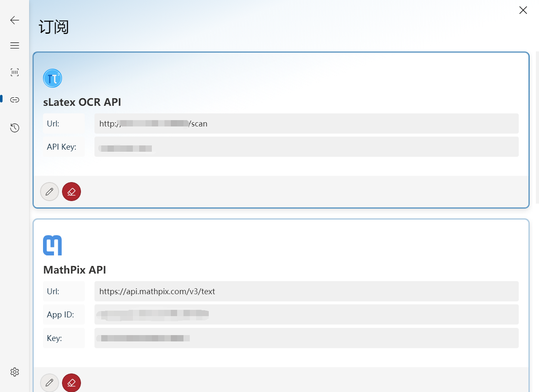The height and width of the screenshot is (392, 539).
Task: Click the MathPix 'Key:' label
Action: click(54, 338)
